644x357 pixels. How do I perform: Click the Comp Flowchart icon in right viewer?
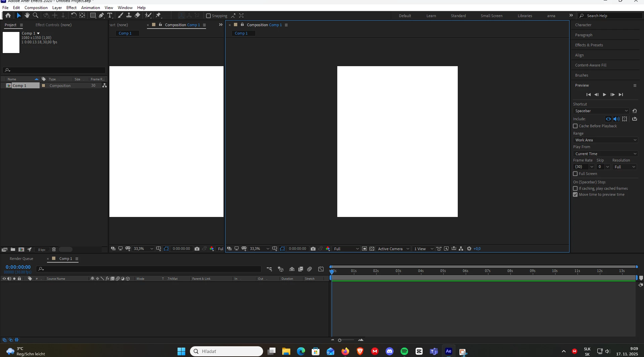pos(461,249)
